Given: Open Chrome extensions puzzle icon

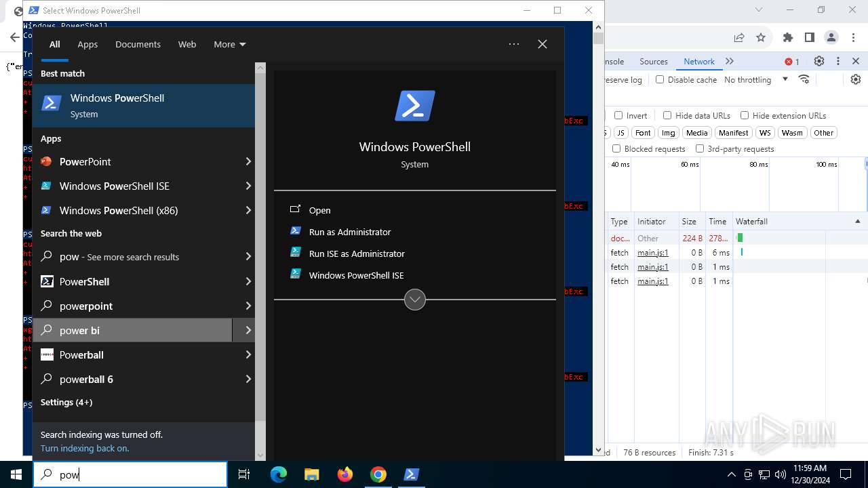Looking at the screenshot, I should coord(788,37).
